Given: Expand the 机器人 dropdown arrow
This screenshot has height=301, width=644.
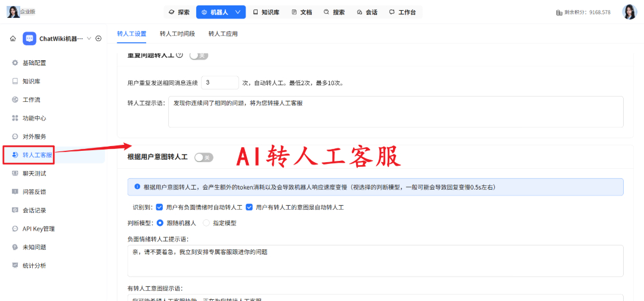Looking at the screenshot, I should (237, 13).
